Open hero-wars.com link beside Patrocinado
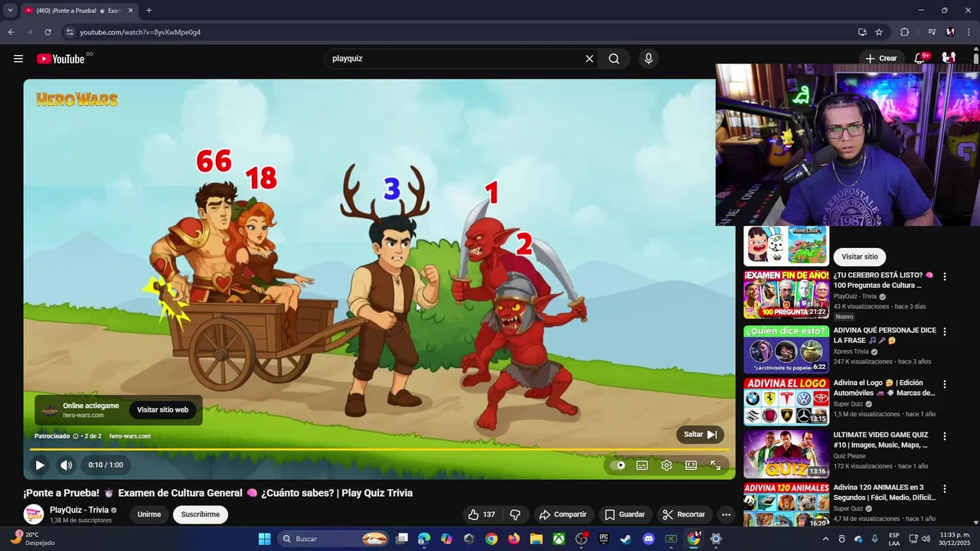 (x=130, y=436)
